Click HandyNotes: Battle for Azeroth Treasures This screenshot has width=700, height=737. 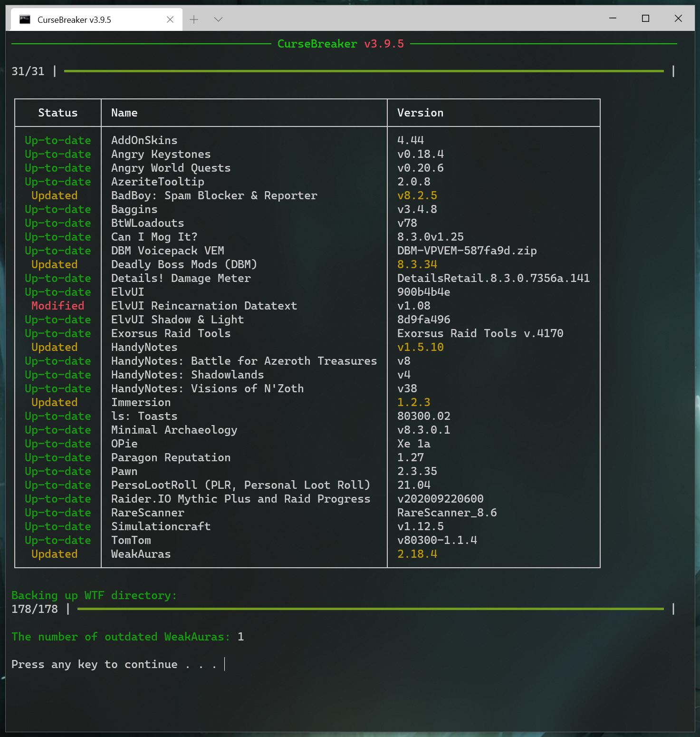click(x=244, y=361)
